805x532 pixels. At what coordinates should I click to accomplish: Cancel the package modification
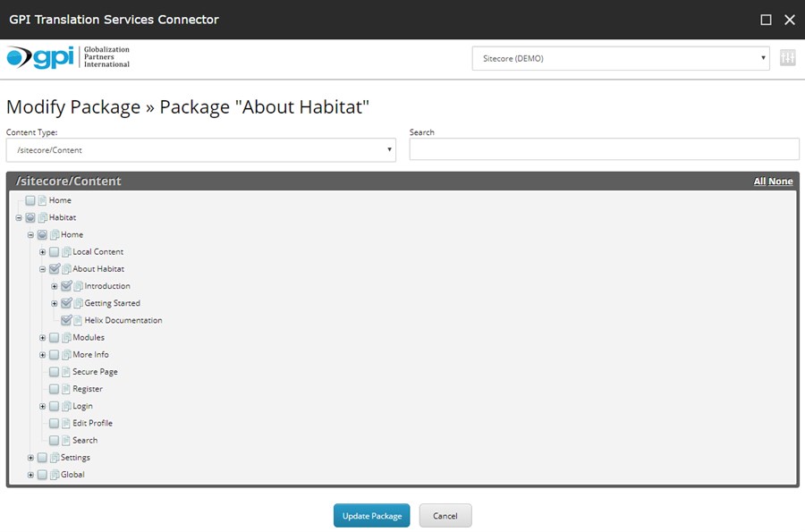tap(445, 515)
